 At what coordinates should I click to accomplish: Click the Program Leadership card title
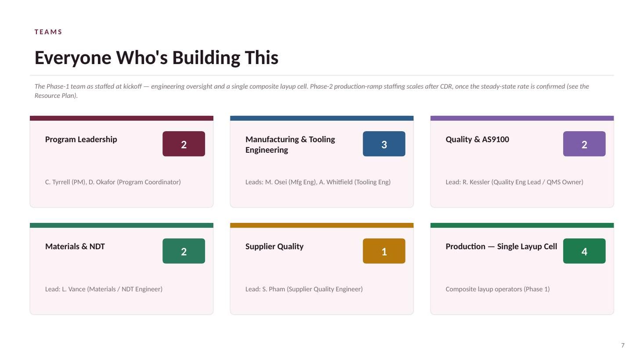tap(81, 140)
